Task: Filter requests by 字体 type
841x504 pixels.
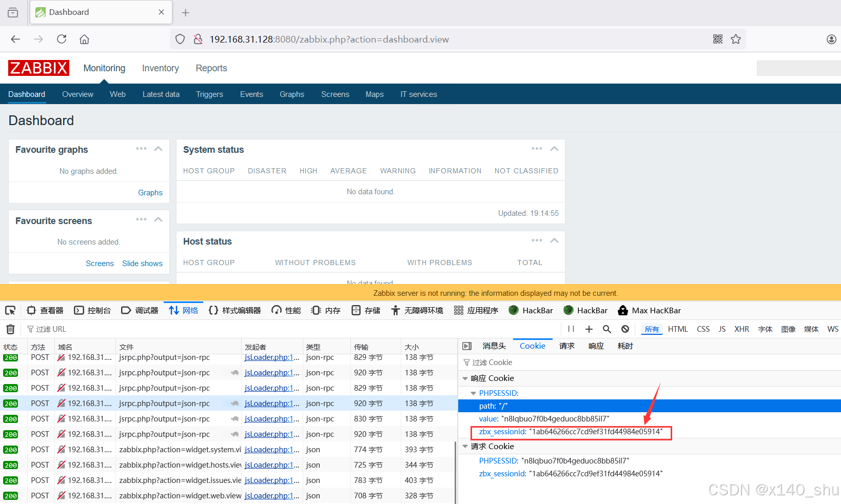Action: [765, 329]
